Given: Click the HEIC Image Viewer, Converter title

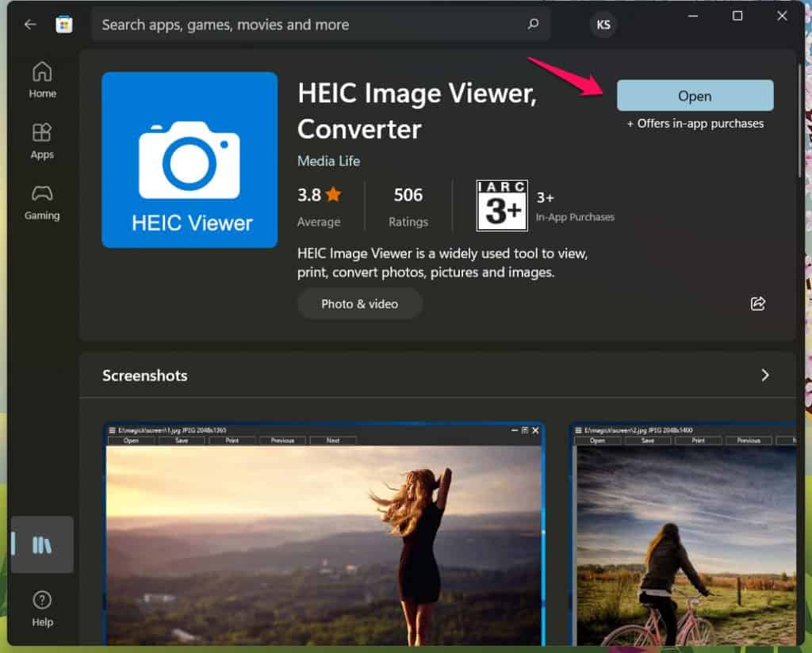Looking at the screenshot, I should [x=417, y=111].
